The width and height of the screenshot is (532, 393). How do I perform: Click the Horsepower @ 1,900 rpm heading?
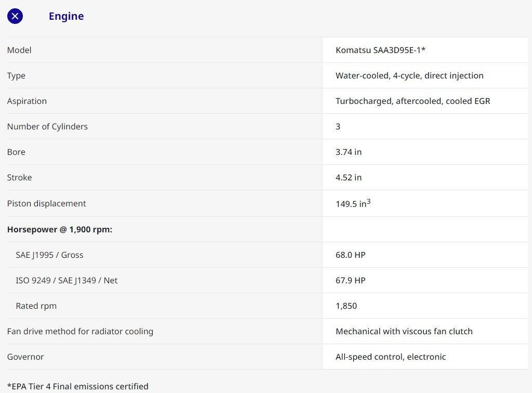(x=60, y=229)
